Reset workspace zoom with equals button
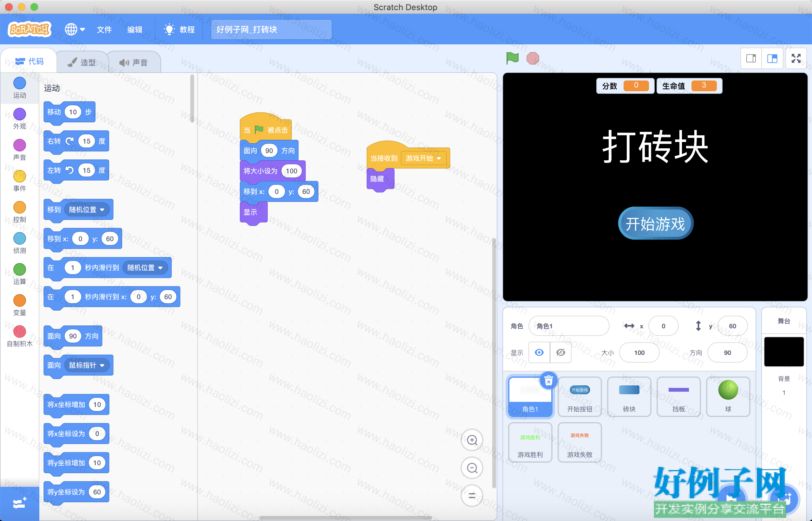This screenshot has width=812, height=521. click(x=472, y=496)
